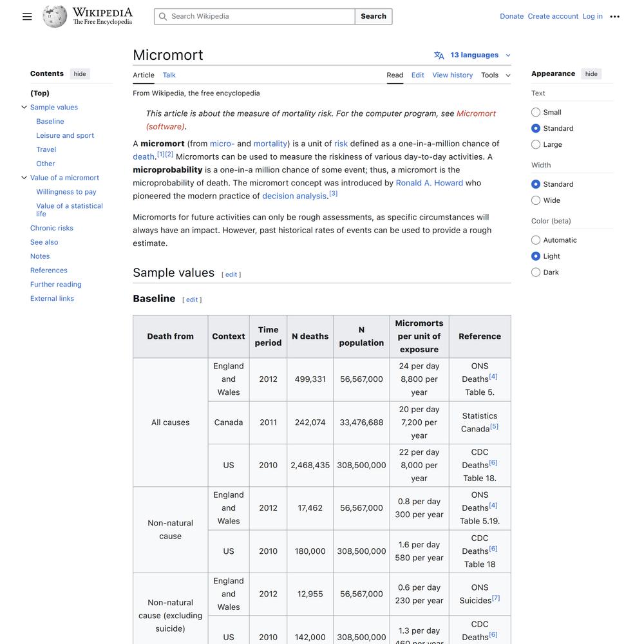Select Wide width option
The image size is (644, 644).
[x=536, y=200]
